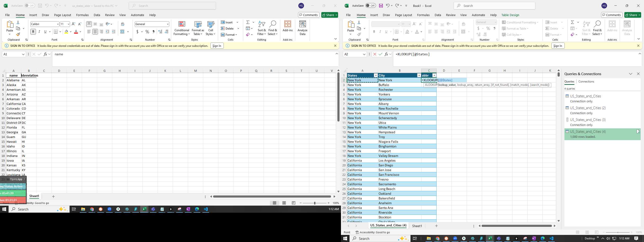Open Task View on the right taskbar
The image size is (644, 242).
tap(415, 238)
